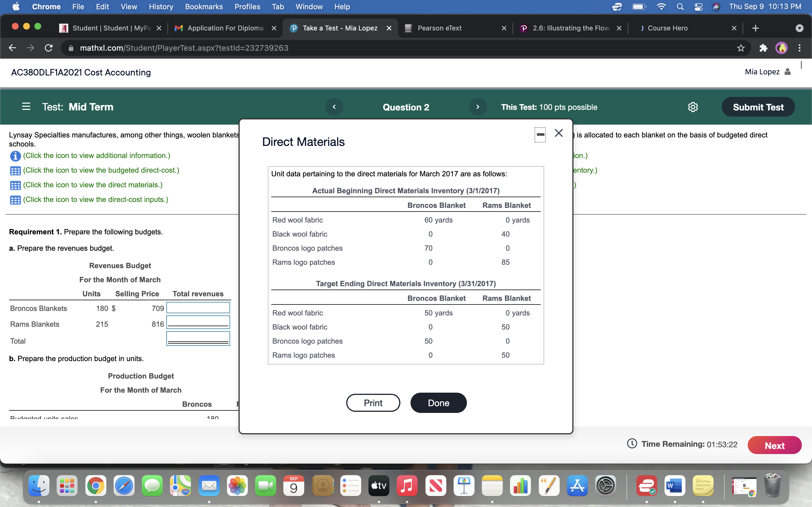The image size is (812, 507).
Task: Open the Chrome three-dot menu
Action: 800,48
